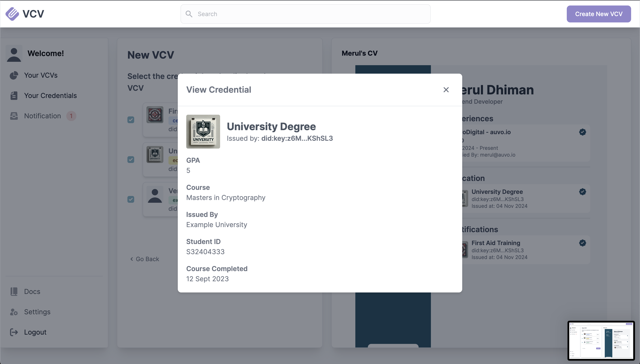This screenshot has height=364, width=640.
Task: Click University Degree verified badge in CV
Action: click(x=582, y=192)
